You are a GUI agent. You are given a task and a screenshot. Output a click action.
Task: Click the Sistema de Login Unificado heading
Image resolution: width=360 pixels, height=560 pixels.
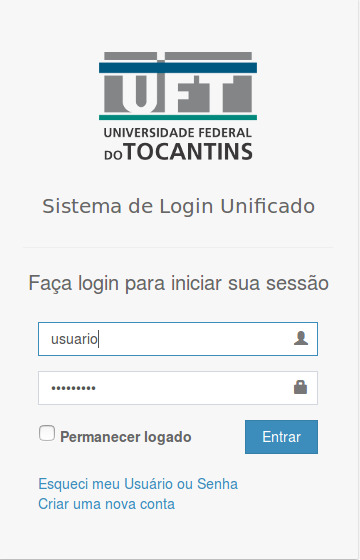pyautogui.click(x=179, y=206)
